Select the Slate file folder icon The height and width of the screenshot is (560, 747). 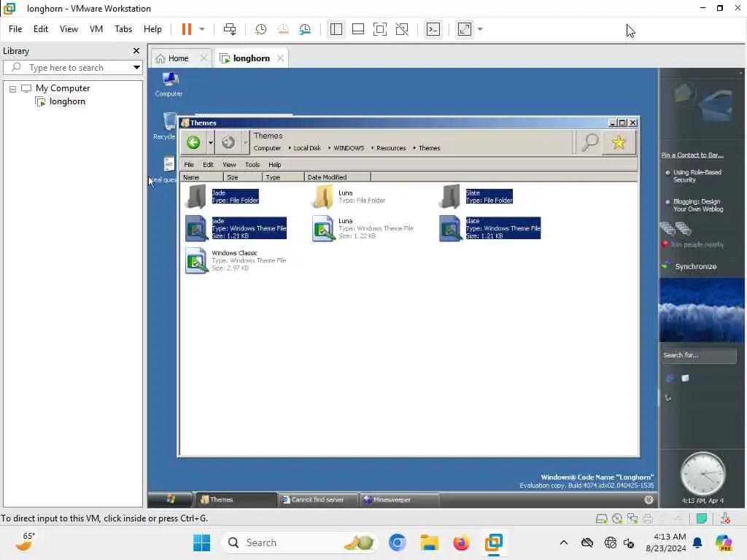(450, 196)
